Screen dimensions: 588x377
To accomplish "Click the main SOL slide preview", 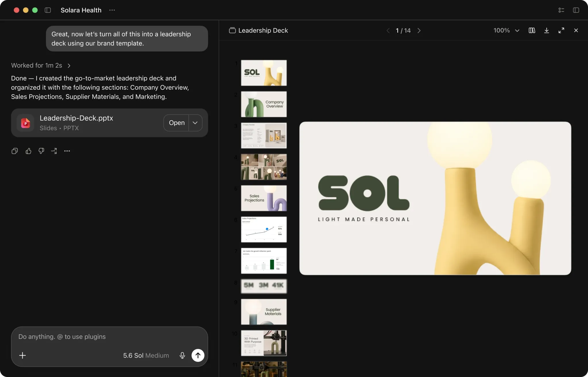I will pos(435,198).
